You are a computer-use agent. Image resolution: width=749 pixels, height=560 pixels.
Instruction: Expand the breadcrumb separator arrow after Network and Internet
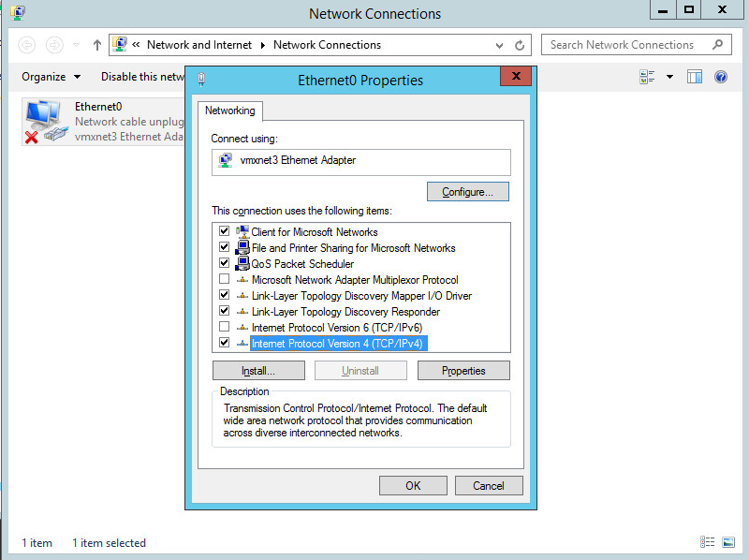(x=263, y=45)
